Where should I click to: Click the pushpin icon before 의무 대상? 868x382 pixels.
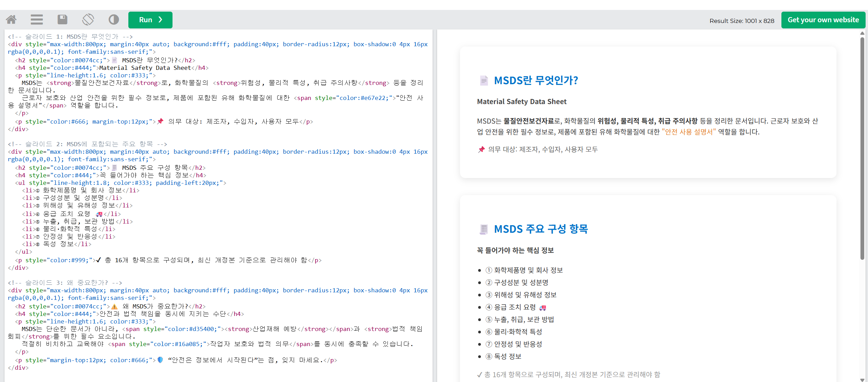point(481,150)
